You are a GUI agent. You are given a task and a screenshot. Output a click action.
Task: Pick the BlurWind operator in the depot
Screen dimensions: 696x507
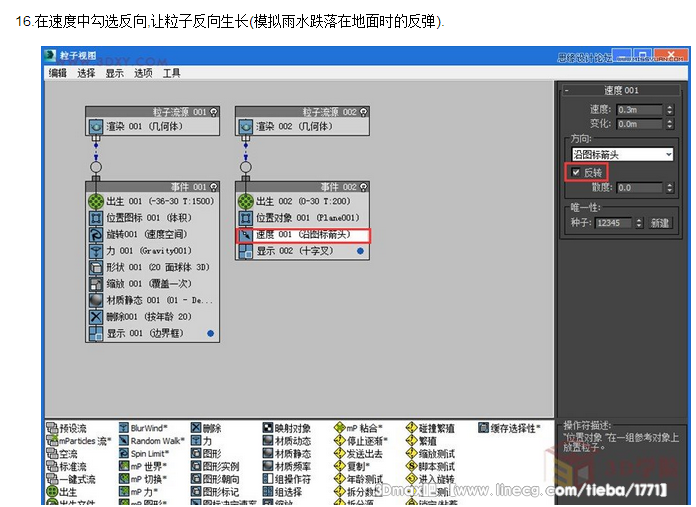[x=143, y=428]
